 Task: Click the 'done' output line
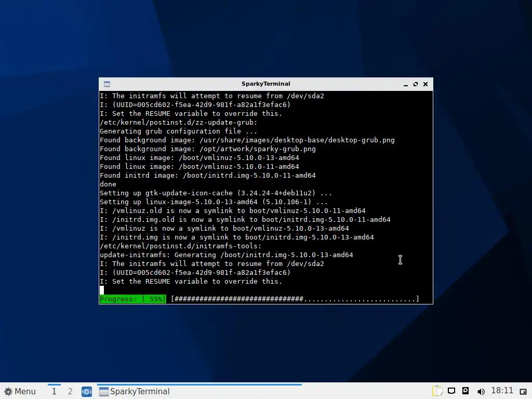click(x=108, y=184)
